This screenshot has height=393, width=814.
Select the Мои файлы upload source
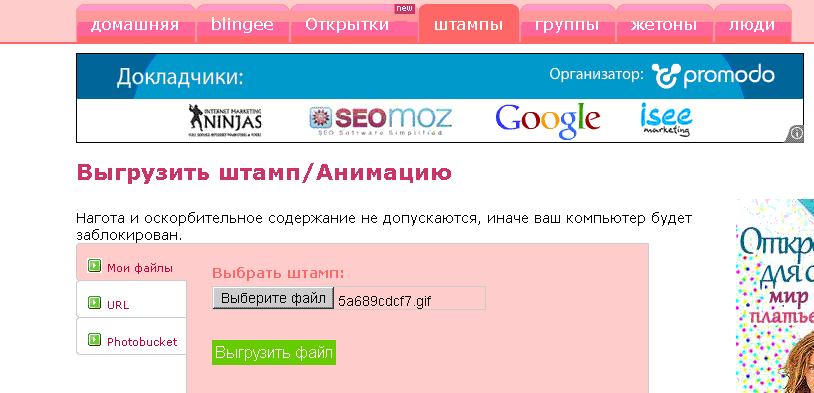pyautogui.click(x=131, y=262)
